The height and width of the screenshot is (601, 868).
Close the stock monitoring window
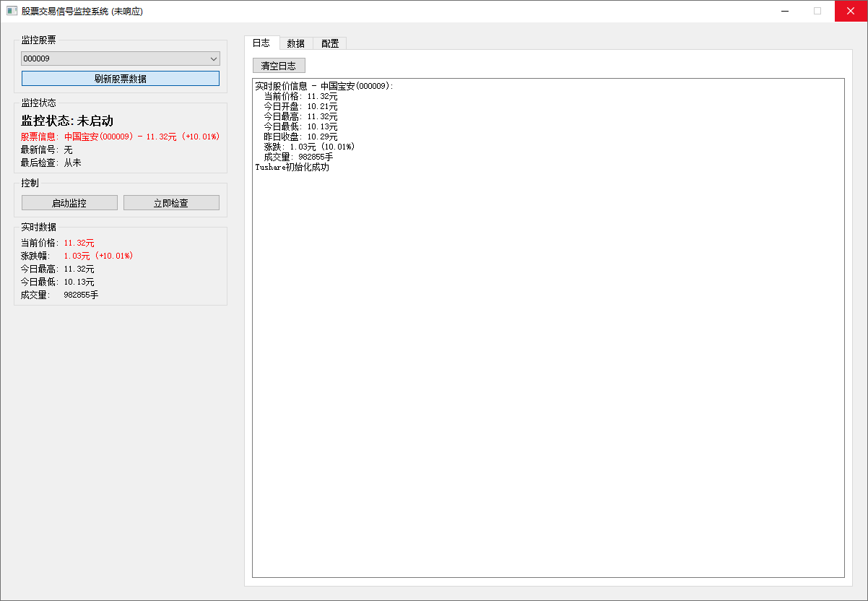click(851, 11)
